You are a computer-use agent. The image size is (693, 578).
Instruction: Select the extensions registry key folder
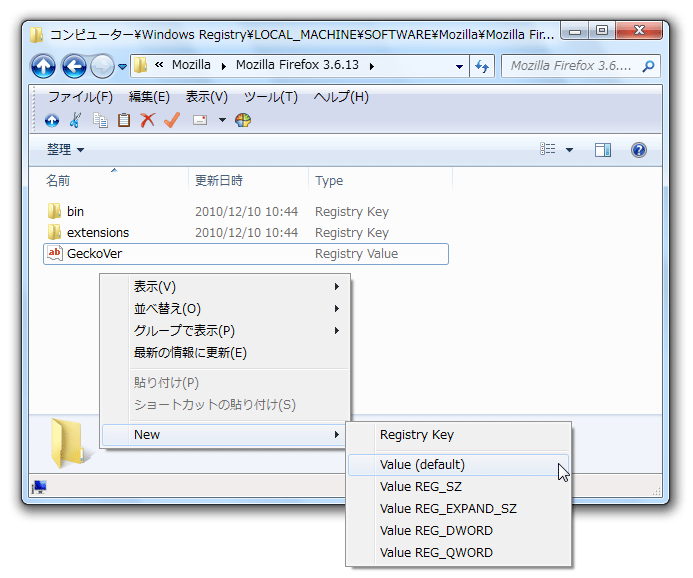246,232
